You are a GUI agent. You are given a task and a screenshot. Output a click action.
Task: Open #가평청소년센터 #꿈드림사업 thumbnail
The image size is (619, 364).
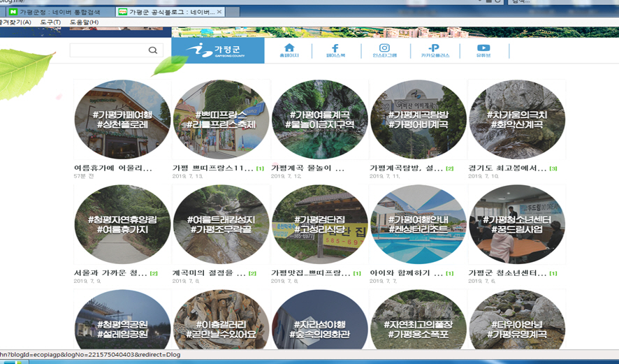click(x=517, y=224)
